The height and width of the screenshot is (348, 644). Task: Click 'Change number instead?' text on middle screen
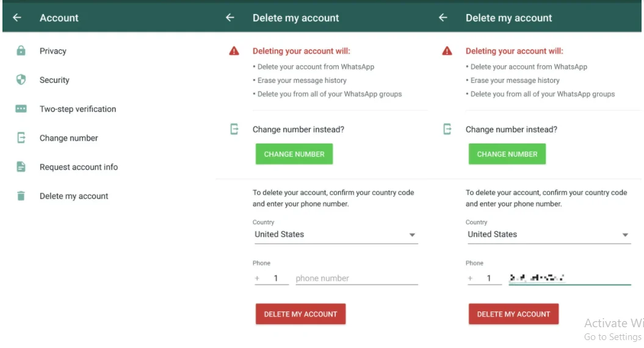point(298,129)
